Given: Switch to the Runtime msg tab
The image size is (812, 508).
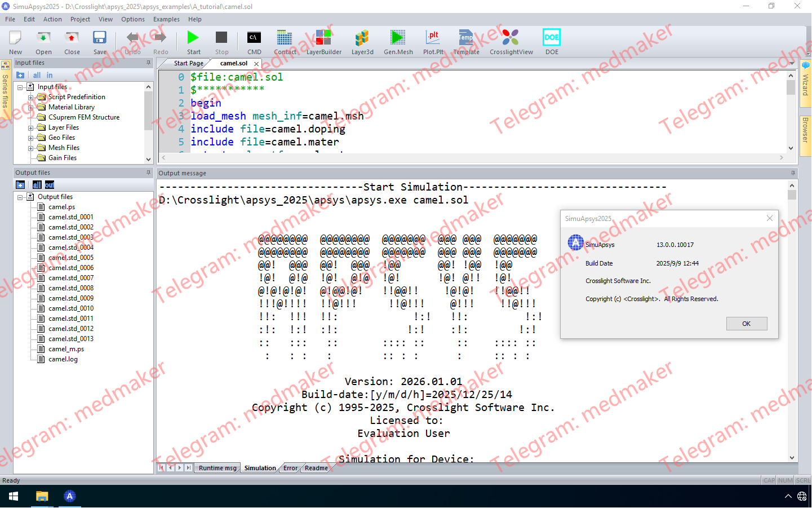Looking at the screenshot, I should [x=217, y=468].
